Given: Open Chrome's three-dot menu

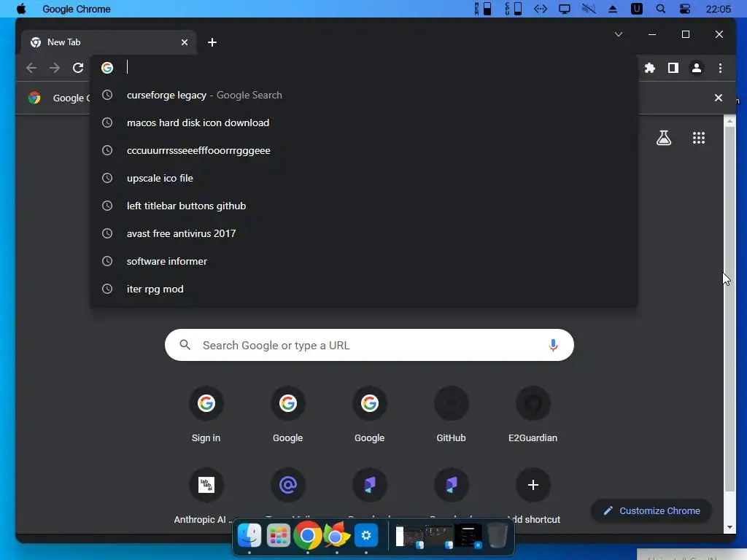Looking at the screenshot, I should tap(720, 68).
